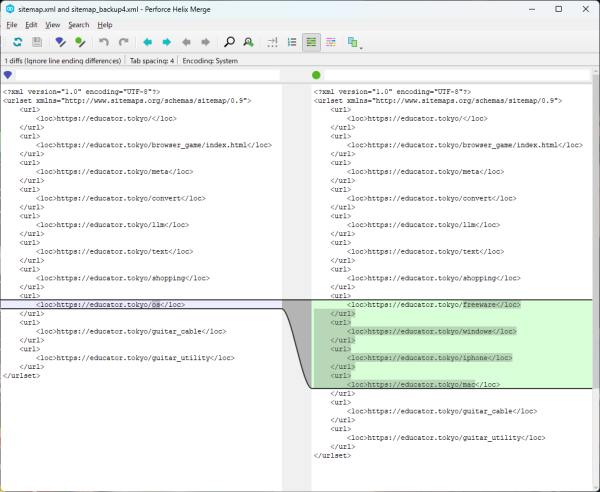Viewport: 600px width, 492px height.
Task: Click the Find next magnifier icon
Action: [x=249, y=42]
